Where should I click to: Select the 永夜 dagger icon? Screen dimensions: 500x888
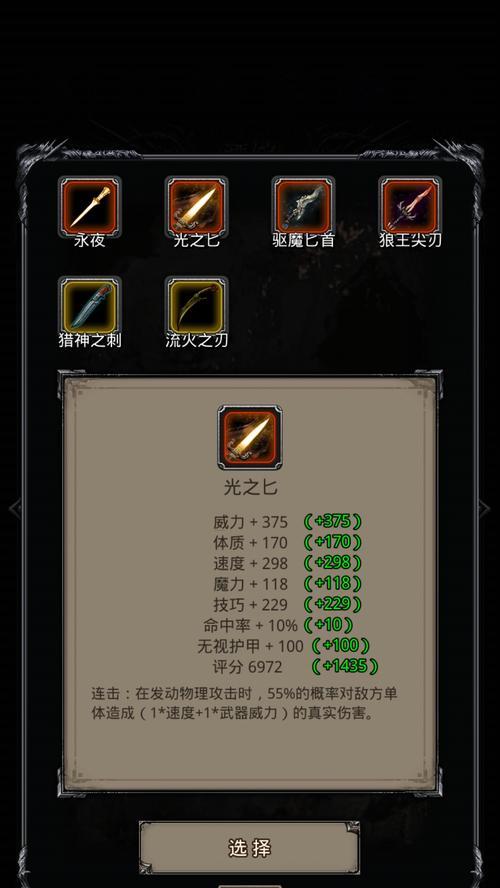click(x=89, y=206)
